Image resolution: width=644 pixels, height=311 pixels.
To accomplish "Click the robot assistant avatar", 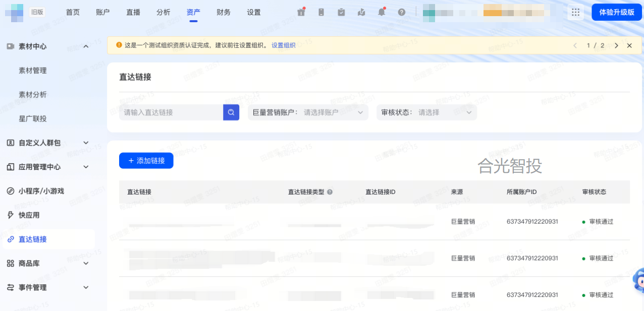I will coord(638,280).
